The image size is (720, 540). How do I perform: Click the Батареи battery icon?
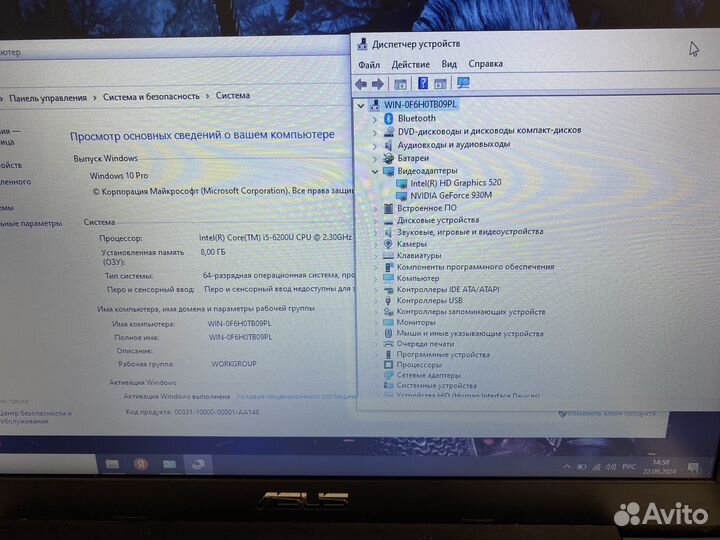click(x=388, y=158)
